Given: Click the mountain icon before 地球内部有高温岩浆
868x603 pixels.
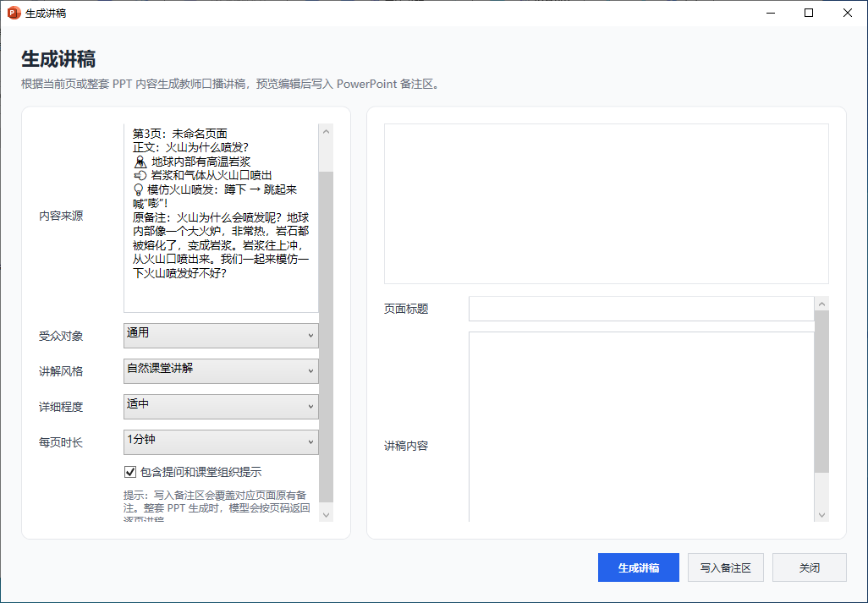Looking at the screenshot, I should point(140,162).
